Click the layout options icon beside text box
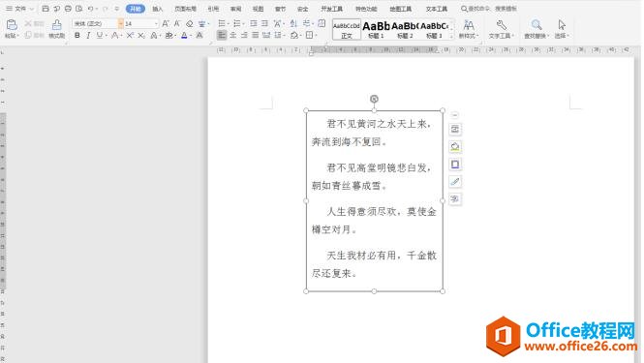644x363 pixels. click(454, 130)
